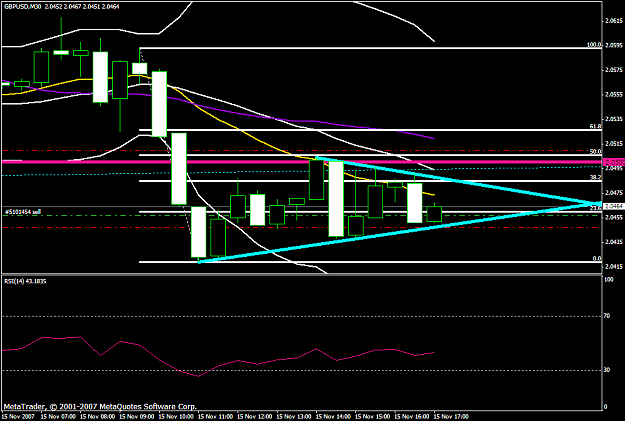Click the GBPUSD,M30 chart title text
This screenshot has height=421, width=625.
coord(22,6)
